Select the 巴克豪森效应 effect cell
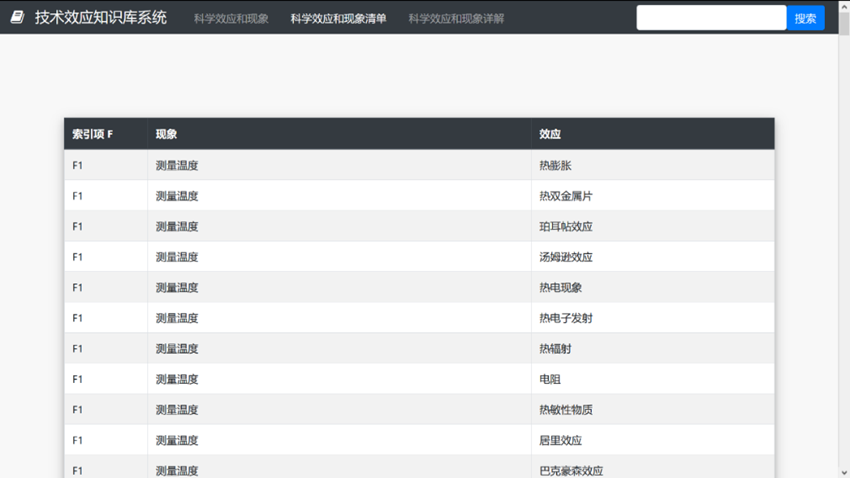This screenshot has height=478, width=850. pyautogui.click(x=653, y=469)
